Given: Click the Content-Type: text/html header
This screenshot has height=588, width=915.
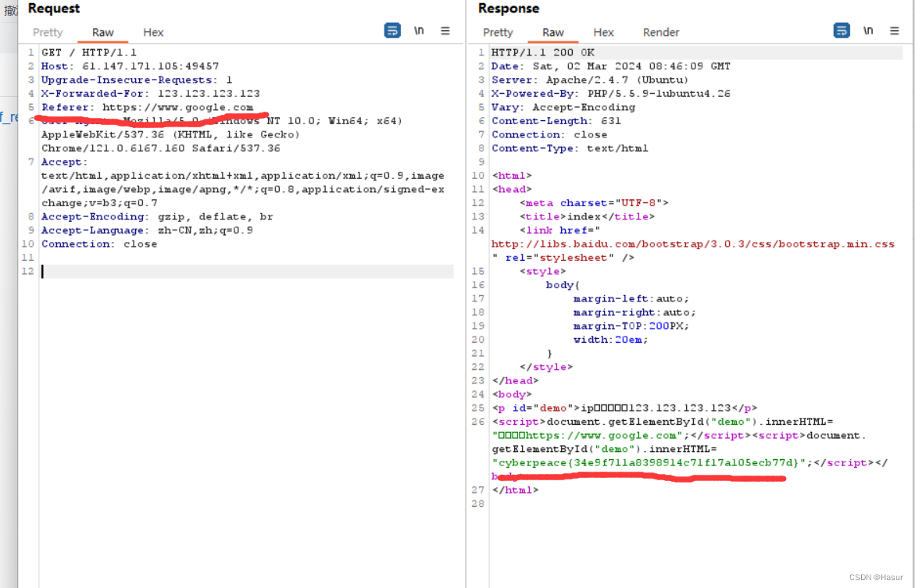Looking at the screenshot, I should pyautogui.click(x=570, y=148).
